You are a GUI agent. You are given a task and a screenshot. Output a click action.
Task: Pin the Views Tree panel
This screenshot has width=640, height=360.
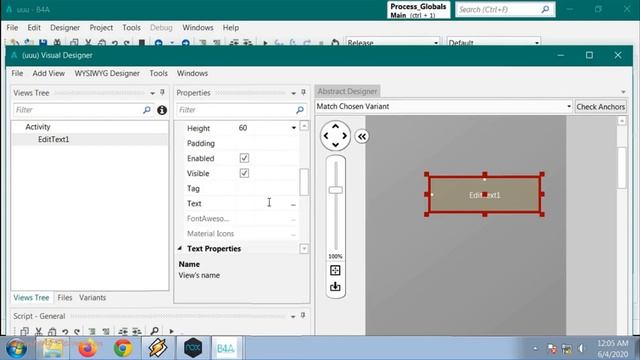(x=162, y=93)
